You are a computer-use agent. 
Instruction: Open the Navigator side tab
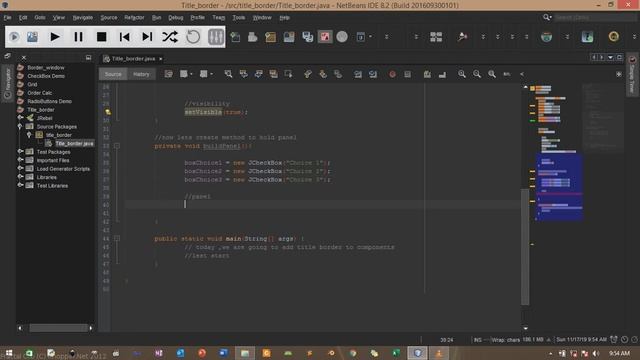(7, 84)
